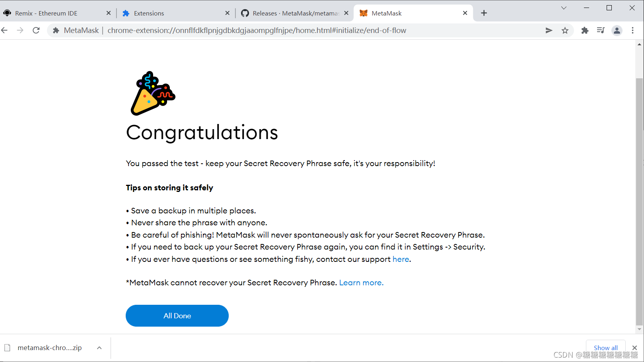Open the Learn more link
Viewport: 644px width, 362px height.
pyautogui.click(x=361, y=283)
